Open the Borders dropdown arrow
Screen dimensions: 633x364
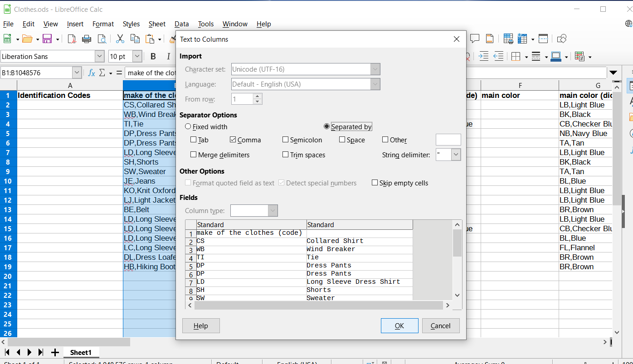point(526,57)
